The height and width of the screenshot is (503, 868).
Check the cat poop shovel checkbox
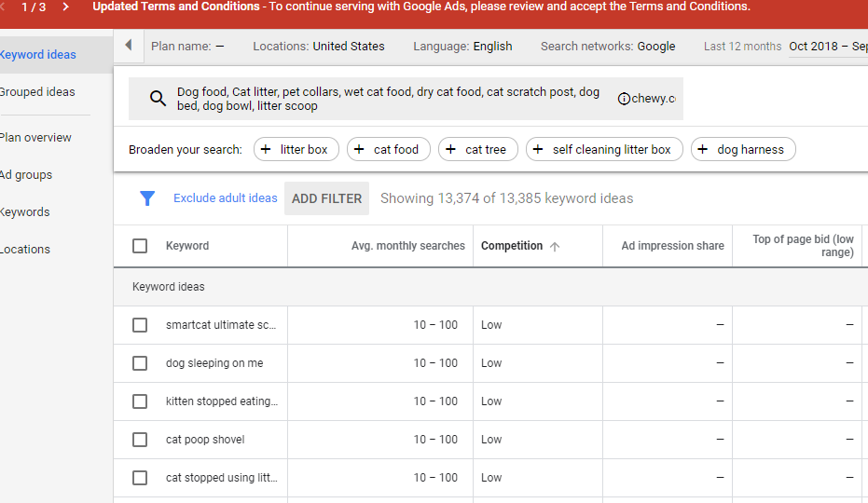click(140, 440)
